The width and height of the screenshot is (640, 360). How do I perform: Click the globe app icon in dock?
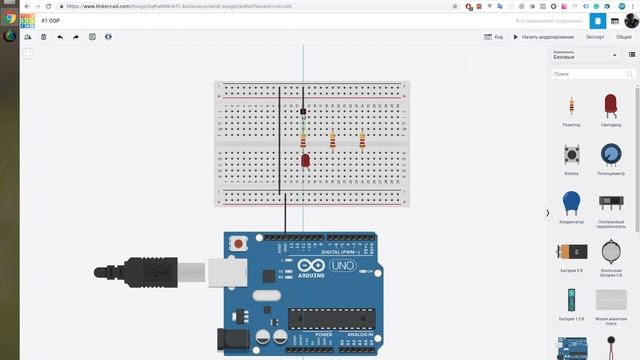[x=9, y=36]
